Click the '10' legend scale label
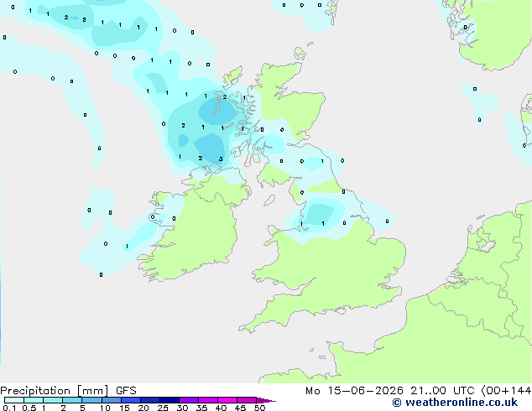Viewport: 532px width, 411px height. coord(105,408)
